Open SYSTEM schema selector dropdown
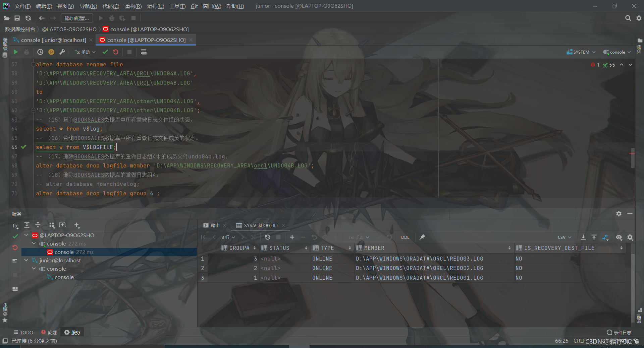Screen dimensions: 644x348 pyautogui.click(x=581, y=52)
